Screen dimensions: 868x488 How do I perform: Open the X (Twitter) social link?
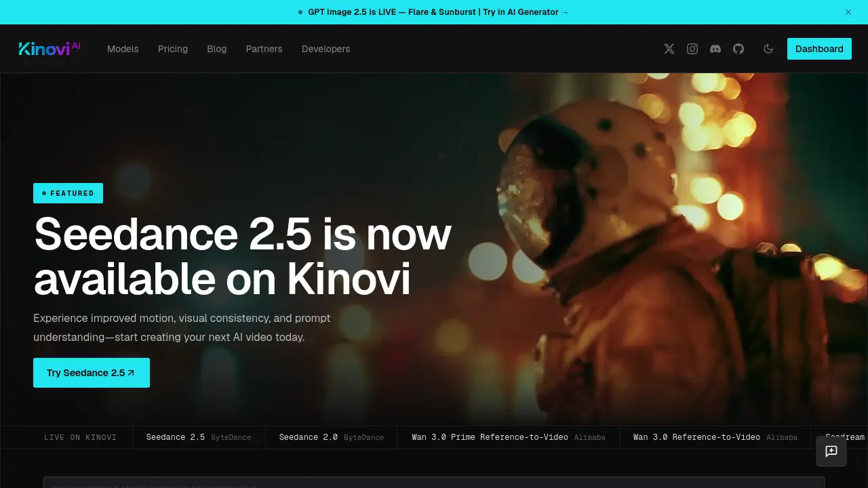(x=669, y=49)
